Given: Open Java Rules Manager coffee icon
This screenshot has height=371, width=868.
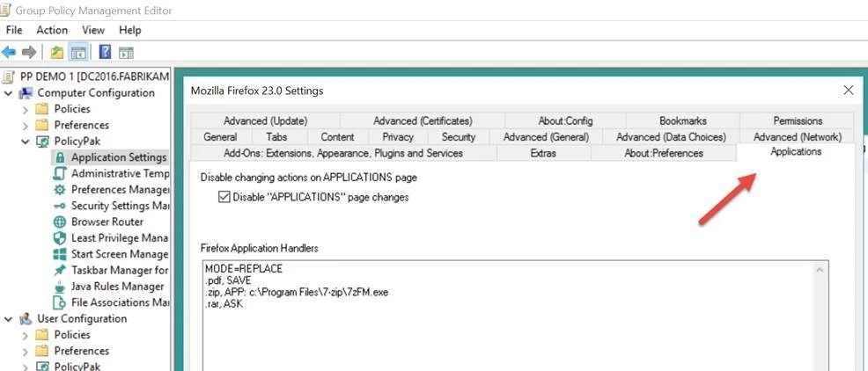Looking at the screenshot, I should point(60,287).
